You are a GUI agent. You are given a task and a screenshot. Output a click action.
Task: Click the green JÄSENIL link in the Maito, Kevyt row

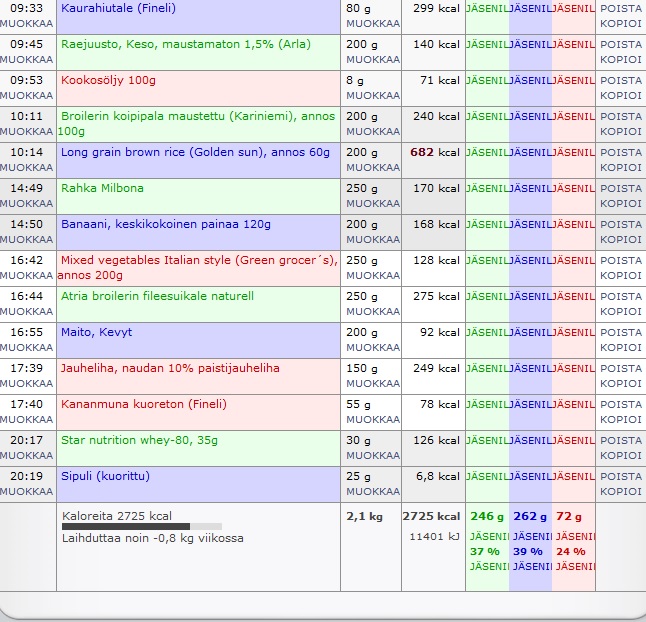point(487,332)
